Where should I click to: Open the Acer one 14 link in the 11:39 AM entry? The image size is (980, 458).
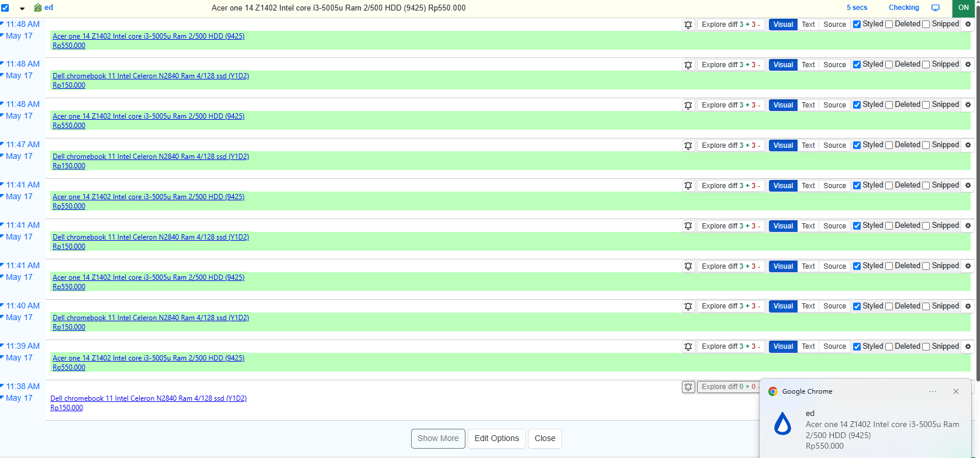[149, 358]
